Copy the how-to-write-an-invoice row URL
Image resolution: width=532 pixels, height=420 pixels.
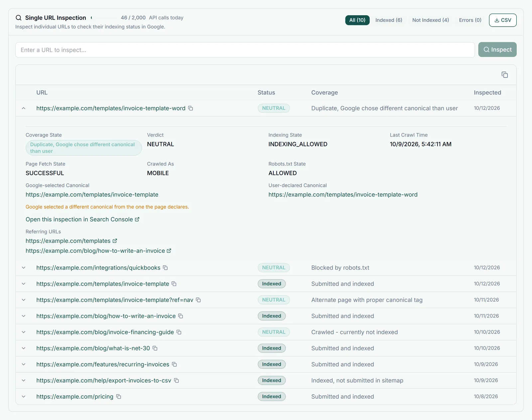point(181,316)
